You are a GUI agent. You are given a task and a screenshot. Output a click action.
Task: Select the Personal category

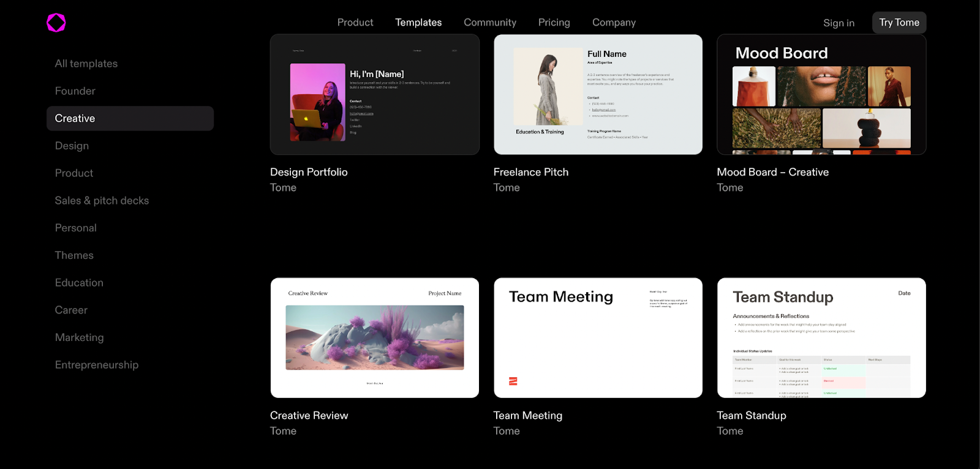coord(76,228)
